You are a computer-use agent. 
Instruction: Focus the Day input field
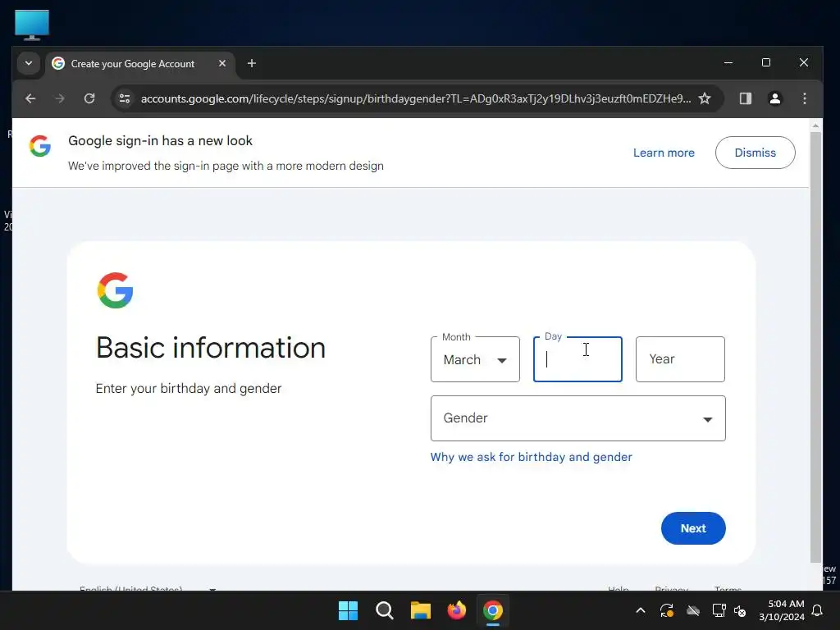pyautogui.click(x=577, y=359)
